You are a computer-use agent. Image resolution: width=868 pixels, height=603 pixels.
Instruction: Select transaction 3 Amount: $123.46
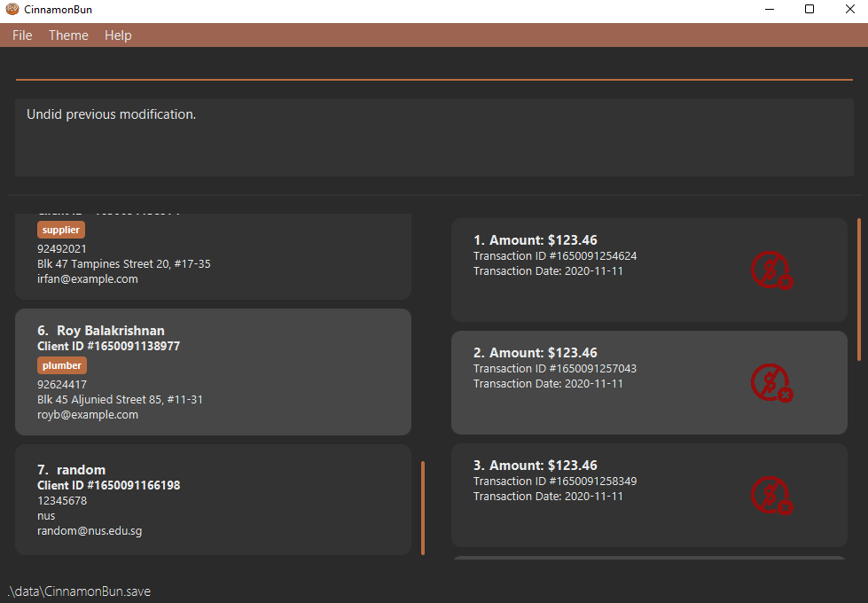[649, 496]
